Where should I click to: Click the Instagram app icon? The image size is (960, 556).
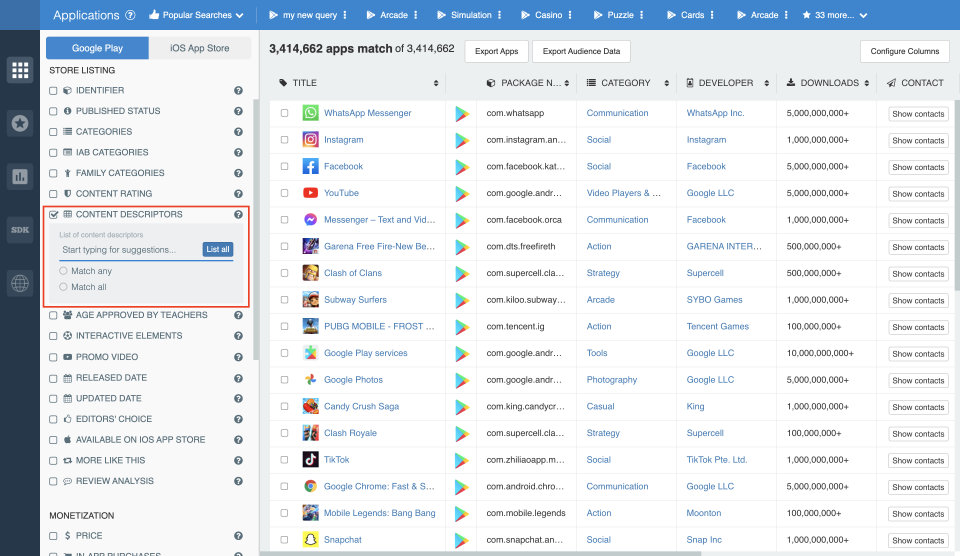[x=310, y=140]
